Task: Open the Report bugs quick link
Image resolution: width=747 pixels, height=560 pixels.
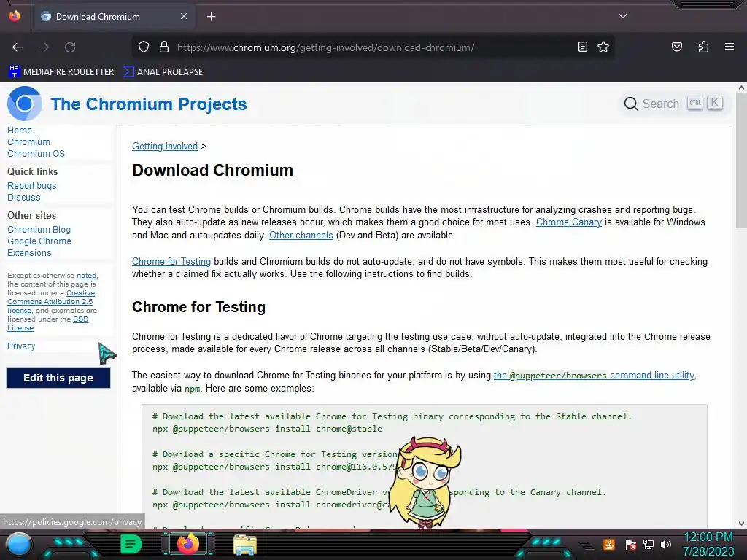Action: [32, 186]
